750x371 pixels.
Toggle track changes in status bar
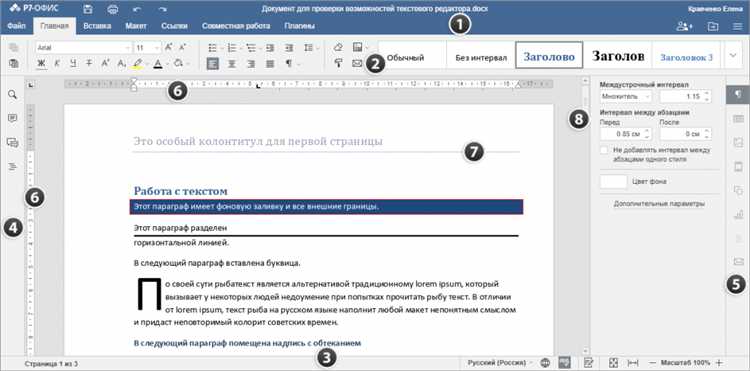pyautogui.click(x=589, y=362)
